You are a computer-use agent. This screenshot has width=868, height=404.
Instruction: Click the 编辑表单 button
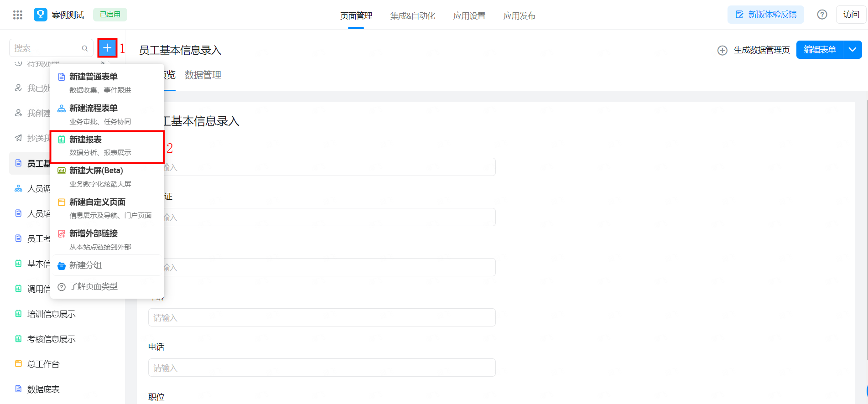tap(820, 50)
